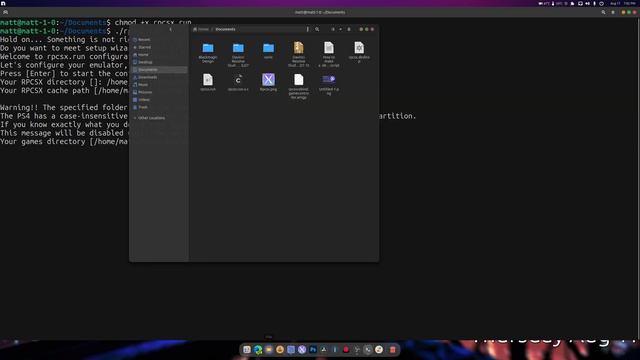Select the Untitled png thumbnail
This screenshot has height=360, width=640.
pos(329,84)
